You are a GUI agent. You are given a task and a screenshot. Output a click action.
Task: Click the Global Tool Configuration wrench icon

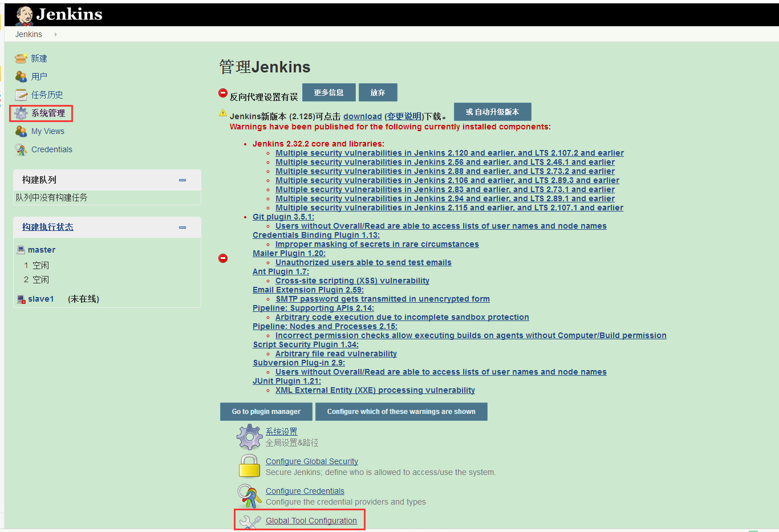250,522
